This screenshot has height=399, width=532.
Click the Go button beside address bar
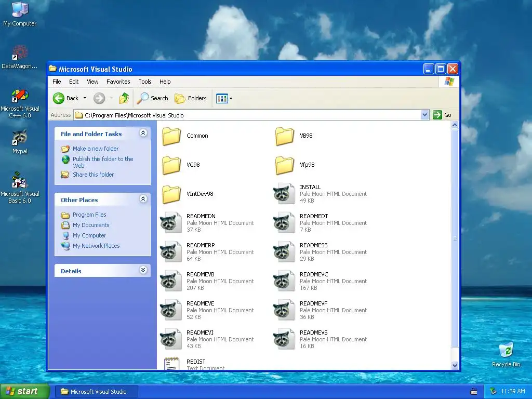(442, 115)
